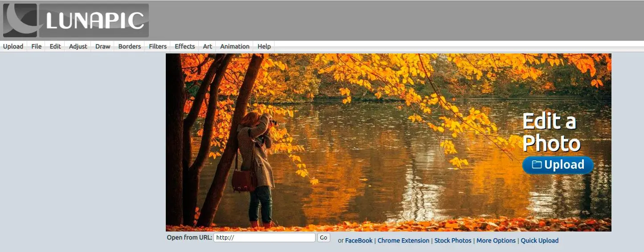Click the Open from URL text field
644x252 pixels.
click(x=264, y=238)
